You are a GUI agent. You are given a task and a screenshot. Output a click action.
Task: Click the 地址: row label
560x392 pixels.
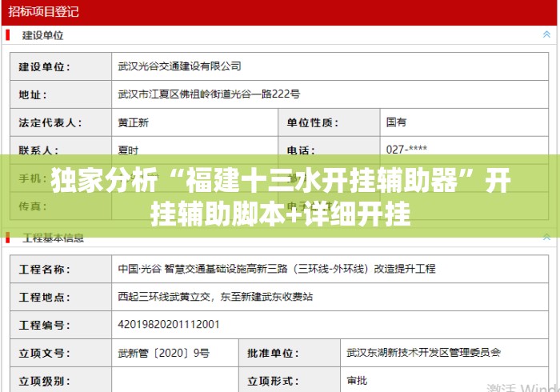point(33,94)
